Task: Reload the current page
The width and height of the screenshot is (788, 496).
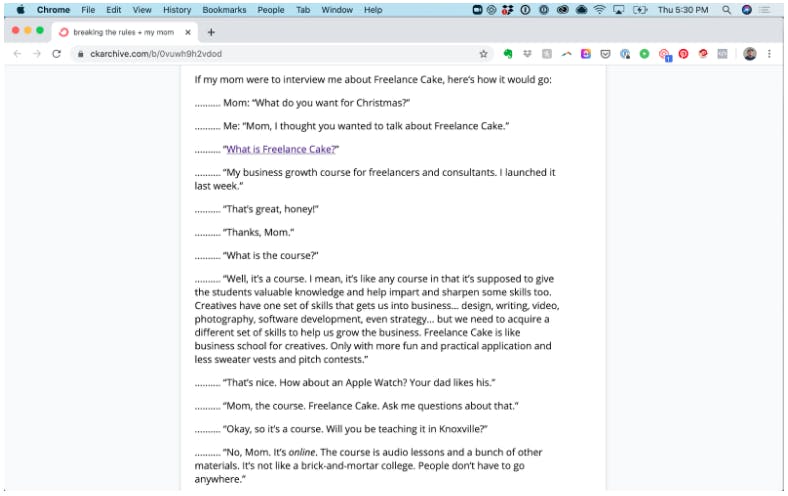Action: (x=56, y=54)
